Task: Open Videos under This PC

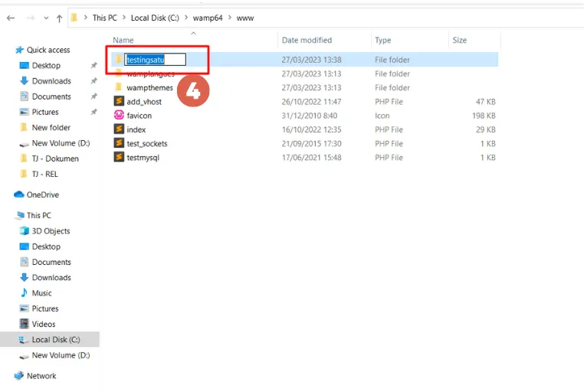Action: click(44, 325)
